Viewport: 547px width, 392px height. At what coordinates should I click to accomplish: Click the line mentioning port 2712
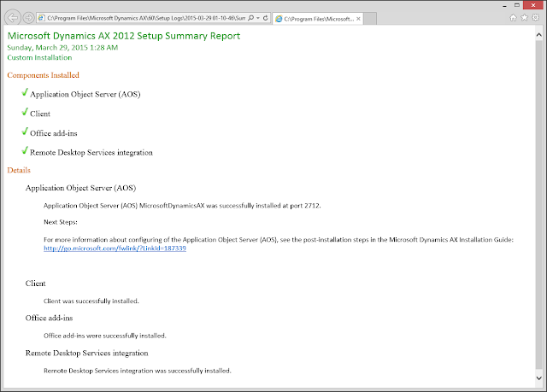click(182, 206)
